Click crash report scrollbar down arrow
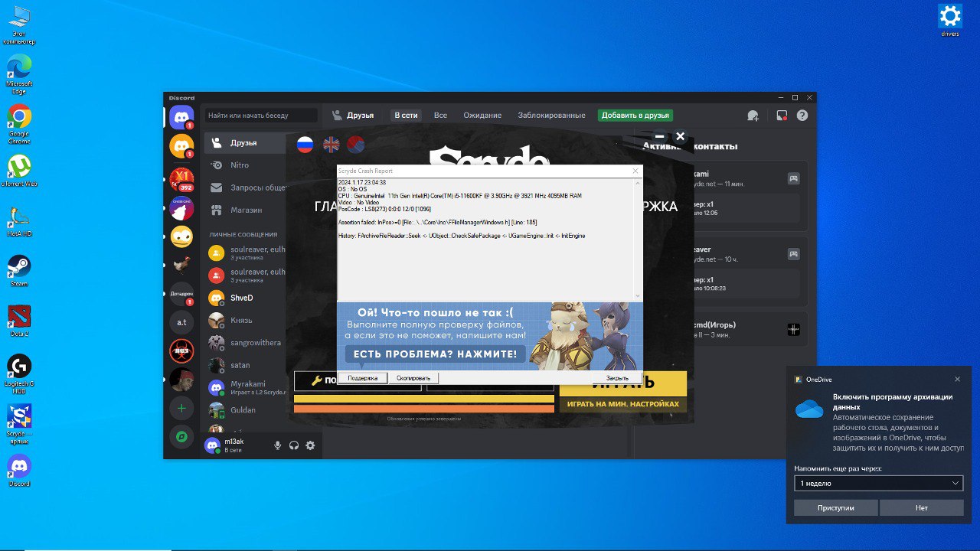Viewport: 980px width, 551px height. tap(638, 296)
